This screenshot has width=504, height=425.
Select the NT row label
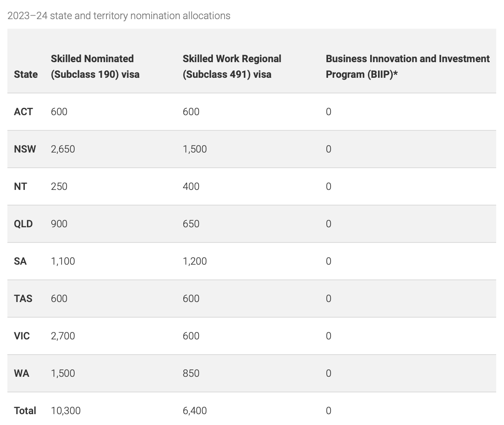[x=20, y=186]
